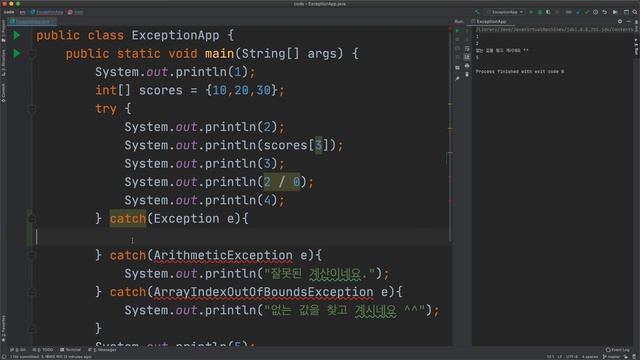Change the UTF-8 file encoding in status bar
This screenshot has width=640, height=360.
(x=572, y=357)
